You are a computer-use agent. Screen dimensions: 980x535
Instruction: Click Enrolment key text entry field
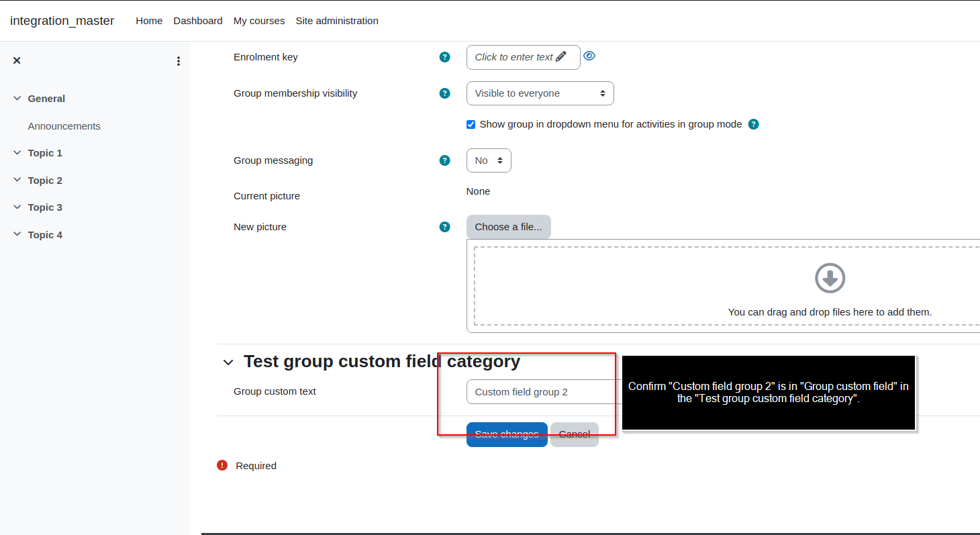pos(523,57)
